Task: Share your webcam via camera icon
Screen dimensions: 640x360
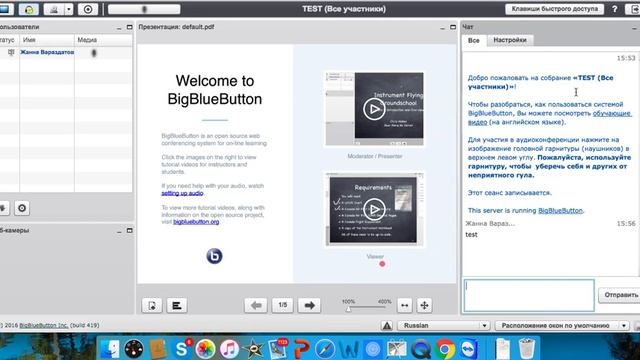Action: coord(53,9)
